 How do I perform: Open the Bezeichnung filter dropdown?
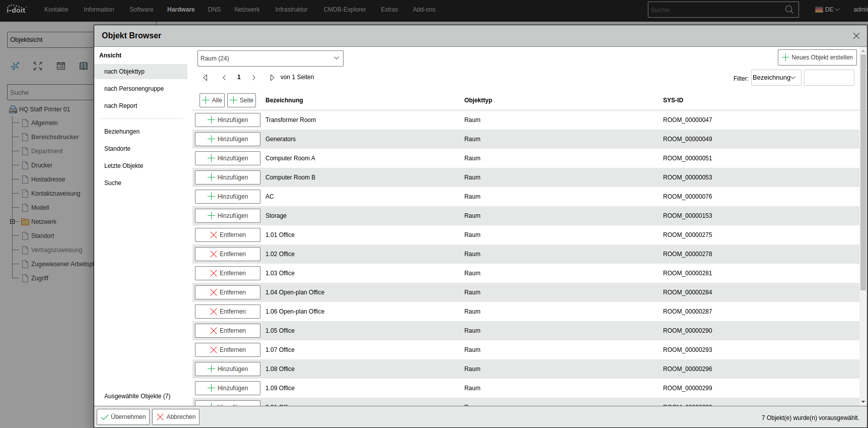coord(775,78)
